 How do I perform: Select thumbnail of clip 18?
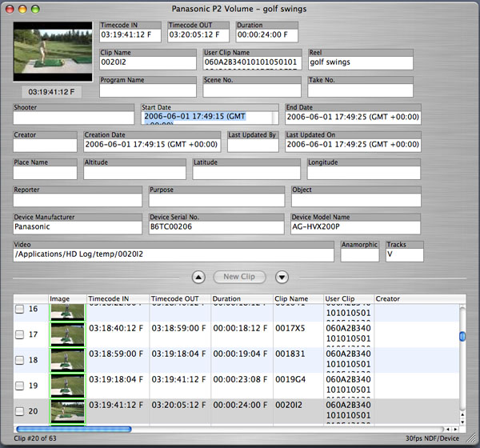[x=67, y=360]
